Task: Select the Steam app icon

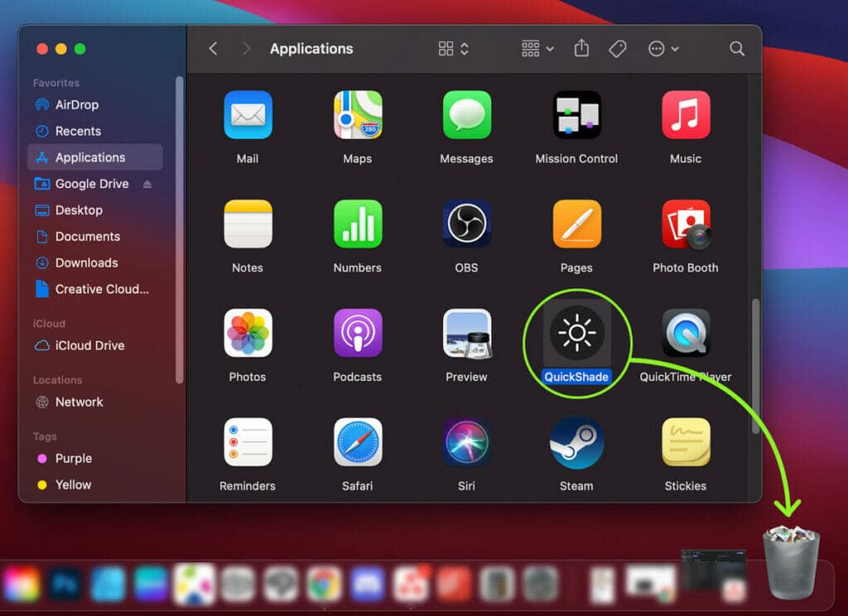Action: [576, 442]
